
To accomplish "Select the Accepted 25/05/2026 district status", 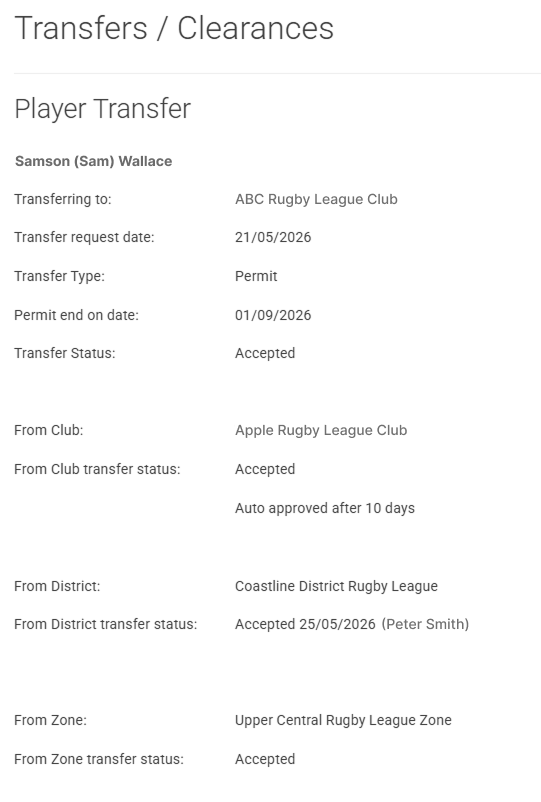I will [305, 625].
